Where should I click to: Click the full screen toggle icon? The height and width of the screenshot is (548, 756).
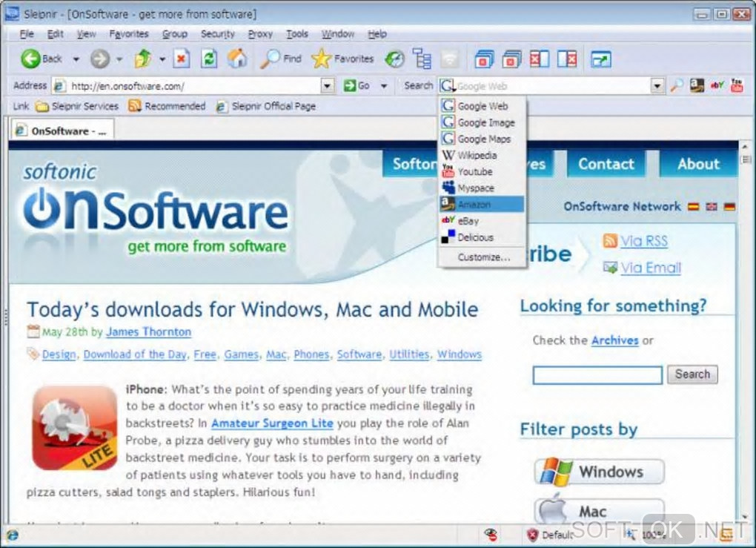[x=601, y=59]
